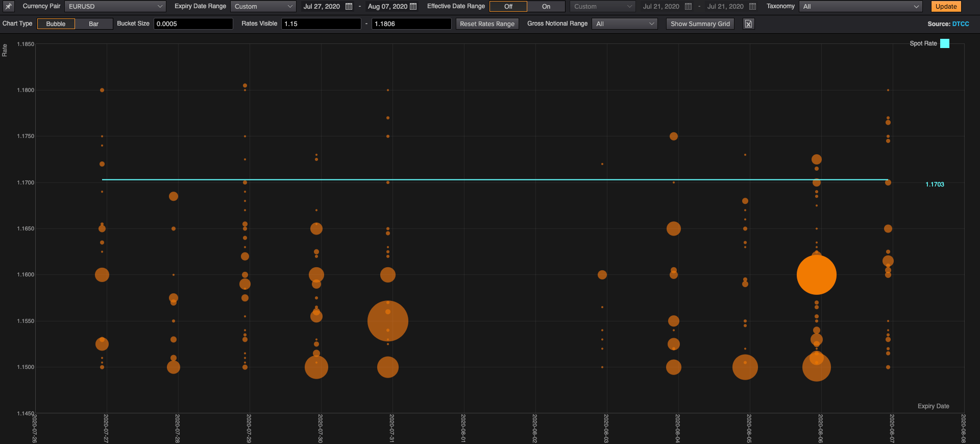Select the Bubble chart type
Image resolution: width=980 pixels, height=444 pixels.
[56, 24]
